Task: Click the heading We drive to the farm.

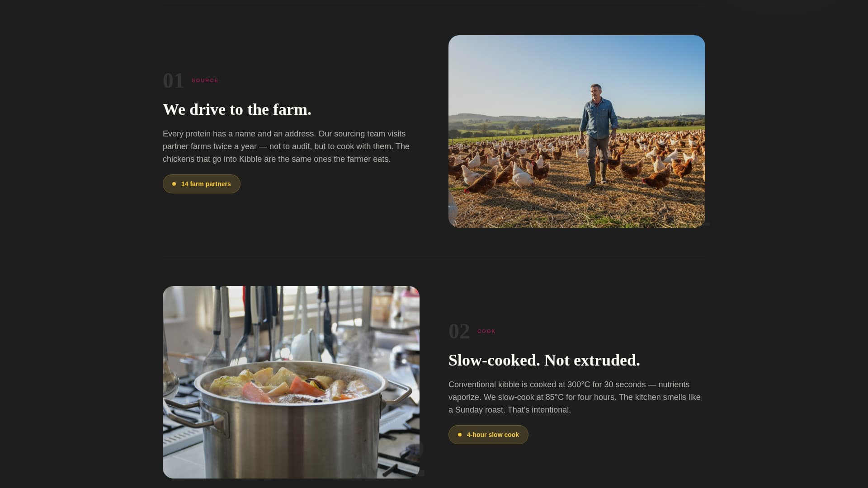Action: pyautogui.click(x=237, y=109)
